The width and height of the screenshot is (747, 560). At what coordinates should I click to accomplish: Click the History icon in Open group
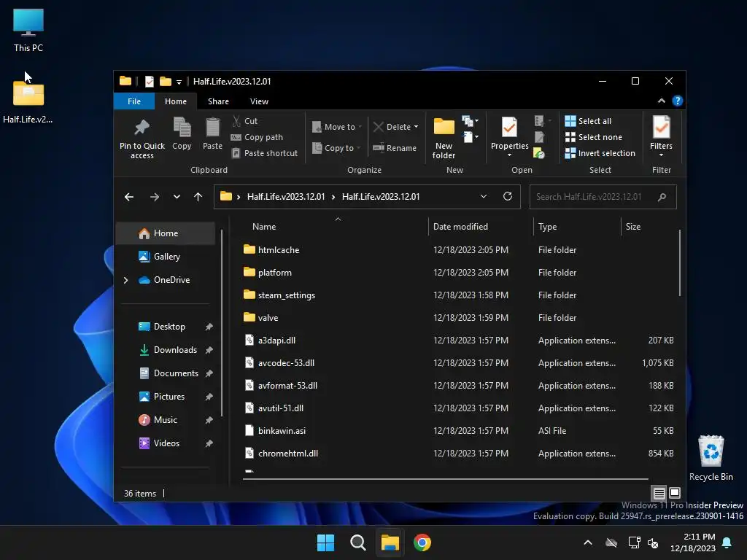539,153
